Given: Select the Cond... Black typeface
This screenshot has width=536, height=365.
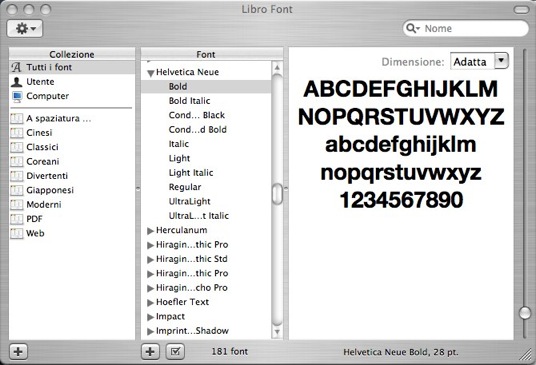Looking at the screenshot, I should (206, 115).
